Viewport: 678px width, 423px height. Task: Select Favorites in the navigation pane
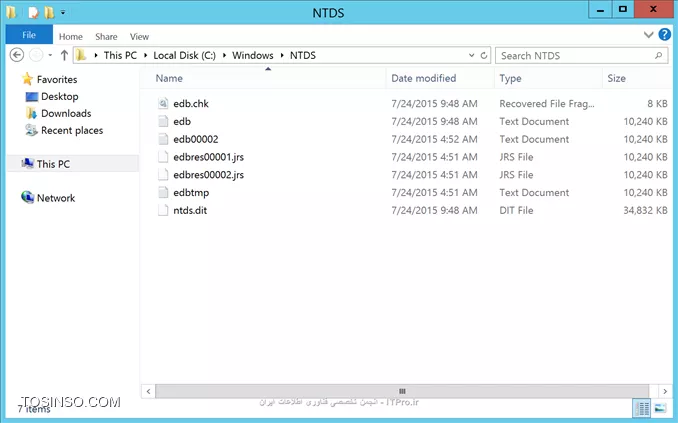tap(57, 80)
